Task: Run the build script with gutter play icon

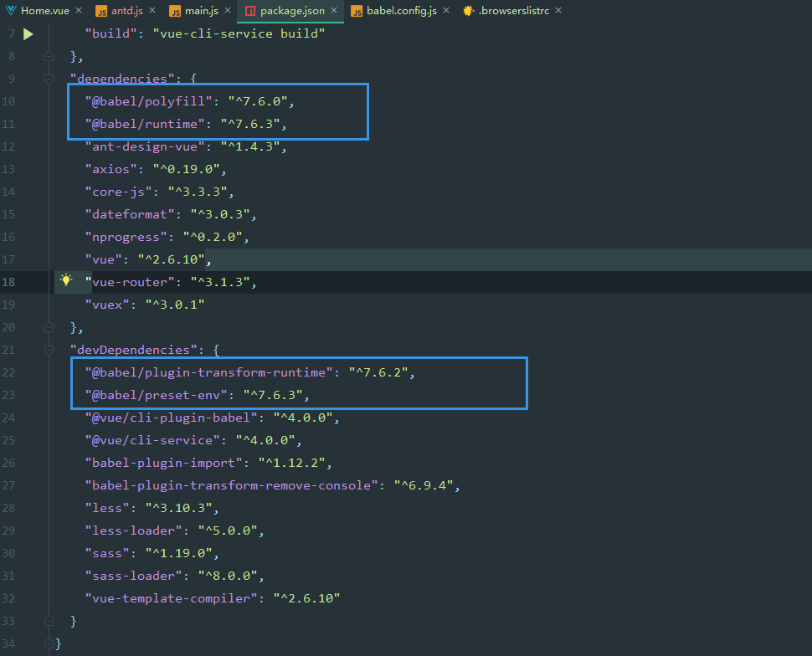Action: coord(28,34)
